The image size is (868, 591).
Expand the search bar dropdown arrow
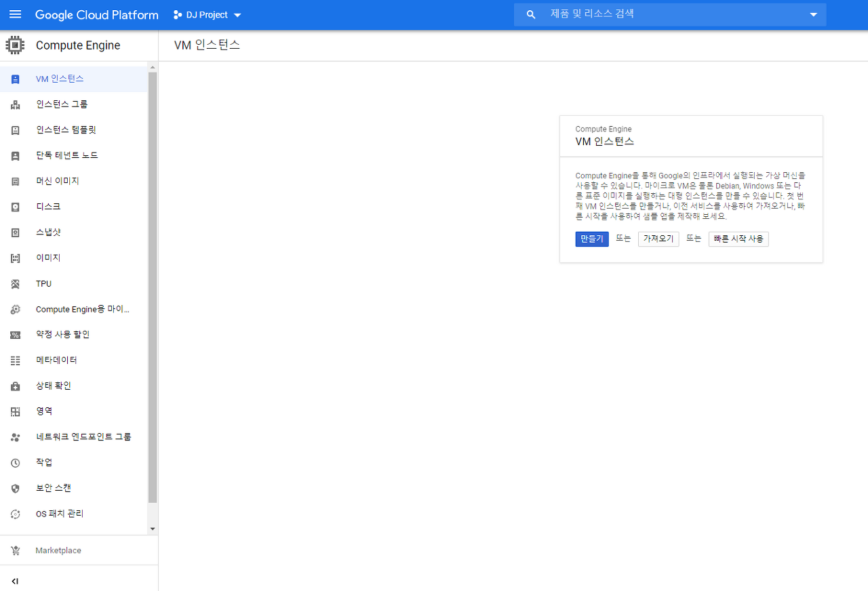tap(813, 15)
